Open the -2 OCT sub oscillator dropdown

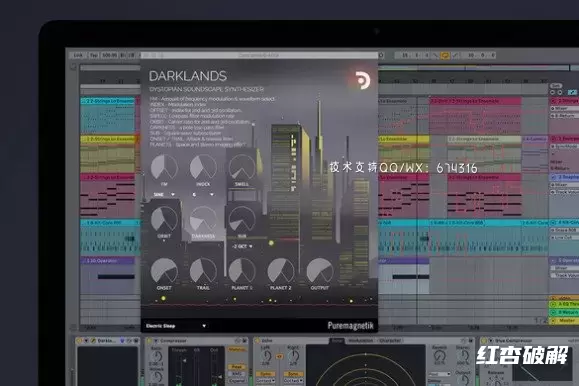(242, 246)
